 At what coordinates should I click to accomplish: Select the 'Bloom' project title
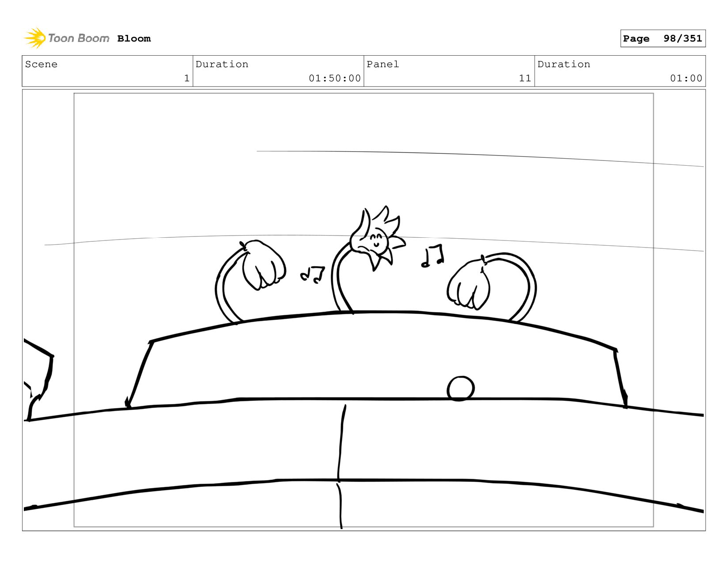pyautogui.click(x=134, y=39)
